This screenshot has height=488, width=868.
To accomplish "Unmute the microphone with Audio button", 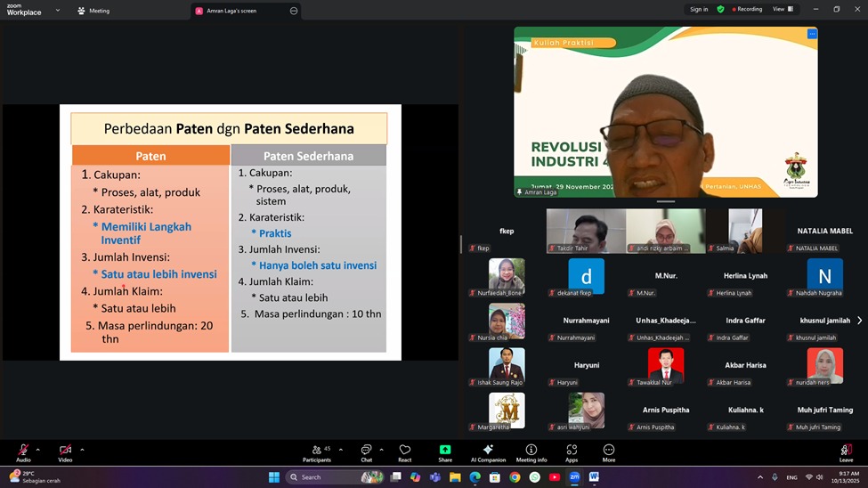I will click(x=23, y=452).
